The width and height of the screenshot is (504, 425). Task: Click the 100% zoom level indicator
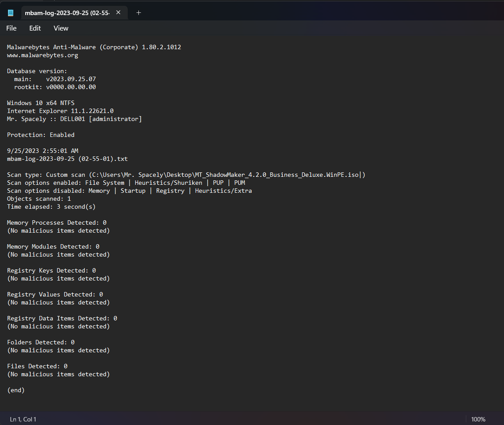pyautogui.click(x=478, y=419)
